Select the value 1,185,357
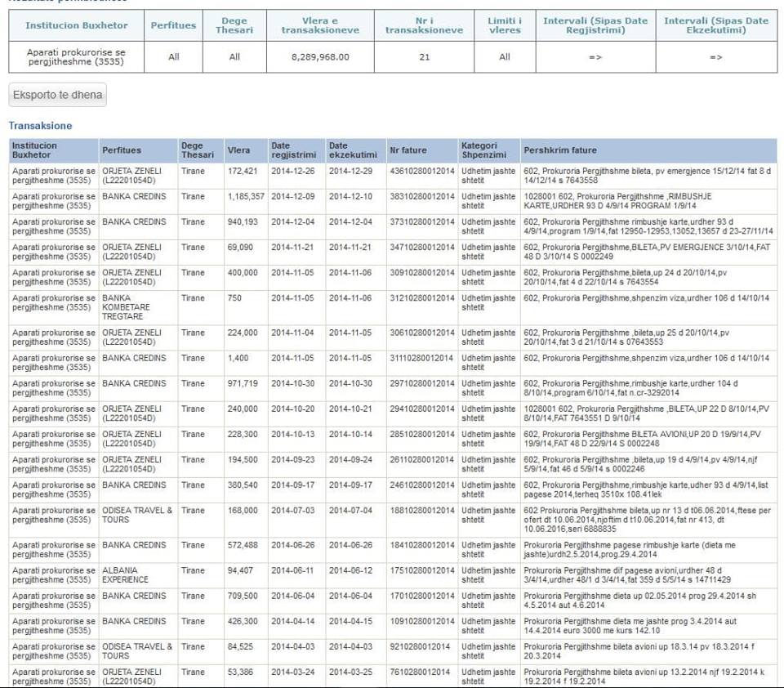Viewport: 784px width, 688px height. [246, 197]
